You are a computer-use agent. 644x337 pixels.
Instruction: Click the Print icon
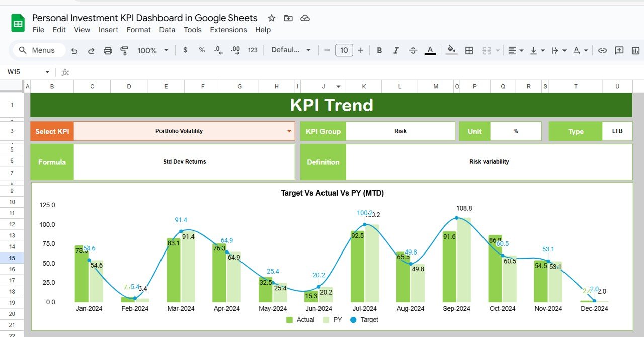coord(108,50)
